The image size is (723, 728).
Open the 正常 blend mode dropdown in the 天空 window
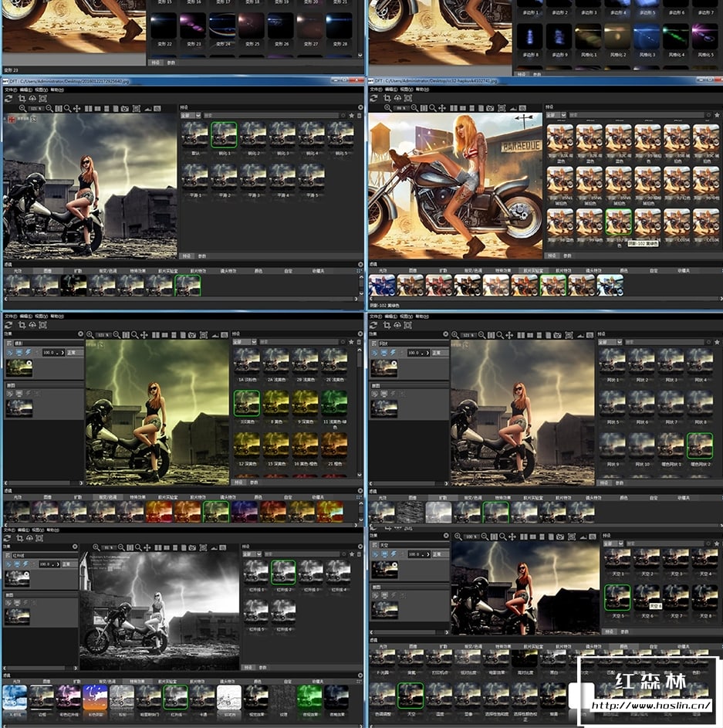pos(440,554)
